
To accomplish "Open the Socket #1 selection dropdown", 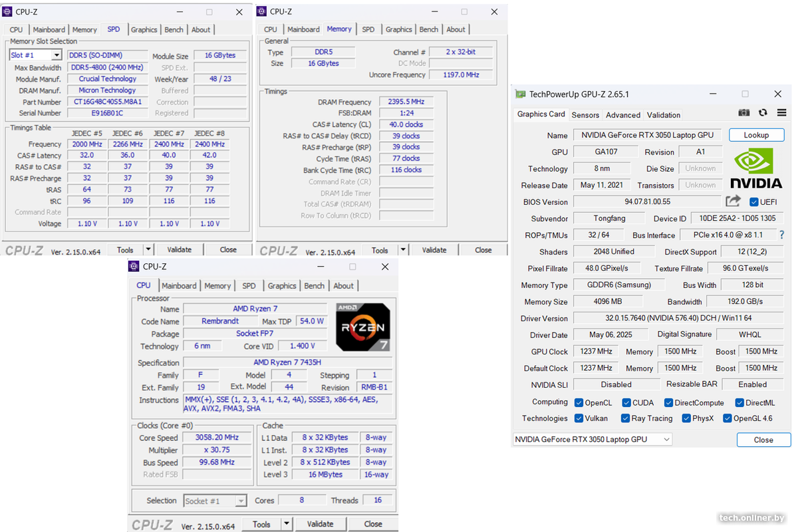I will pos(241,501).
